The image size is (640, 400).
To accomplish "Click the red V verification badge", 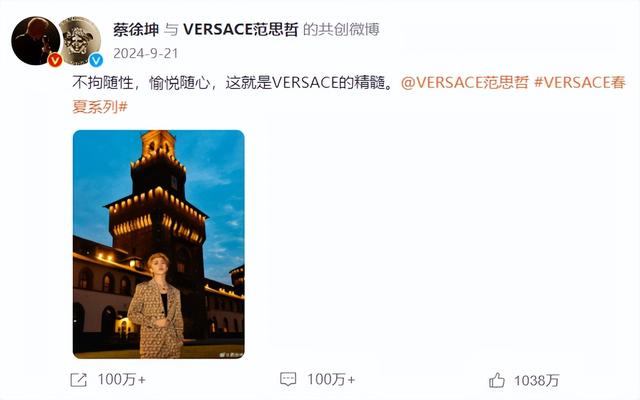I will click(x=55, y=60).
